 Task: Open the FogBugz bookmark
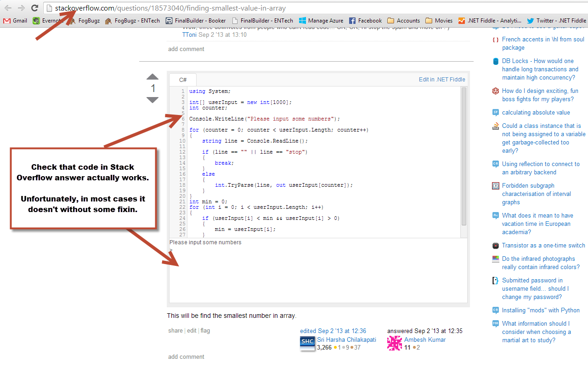[x=88, y=20]
